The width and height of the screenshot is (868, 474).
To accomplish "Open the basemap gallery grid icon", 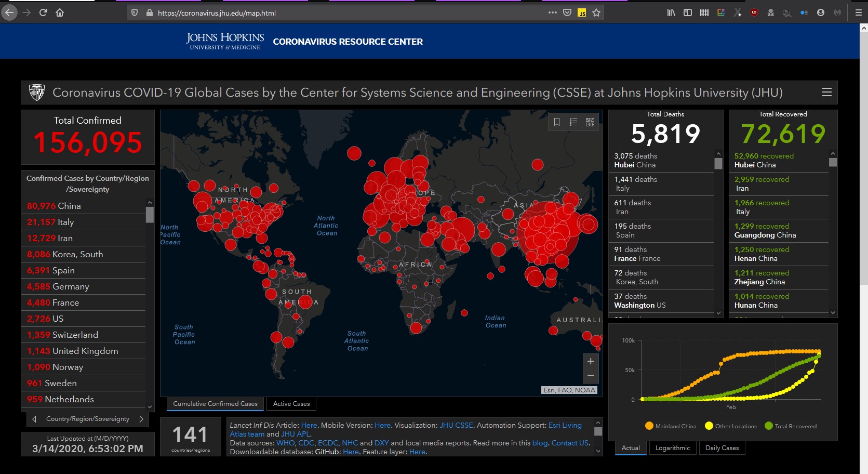I will (590, 122).
